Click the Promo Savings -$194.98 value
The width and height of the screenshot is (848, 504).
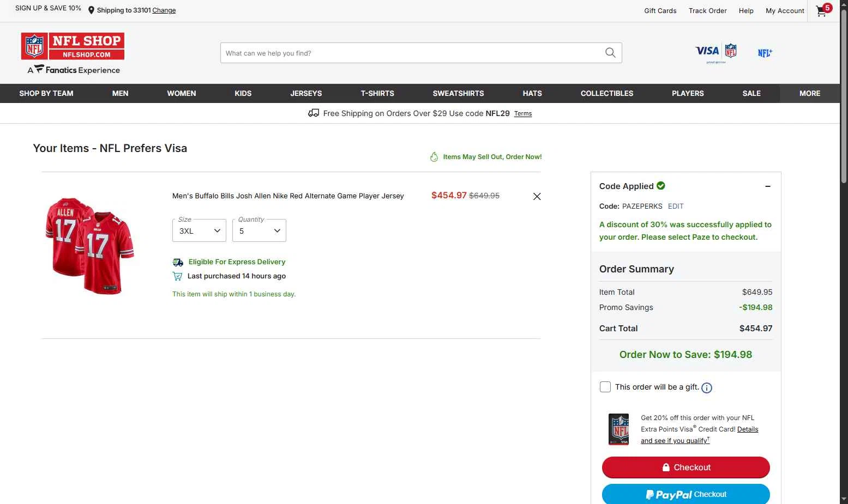(x=756, y=307)
